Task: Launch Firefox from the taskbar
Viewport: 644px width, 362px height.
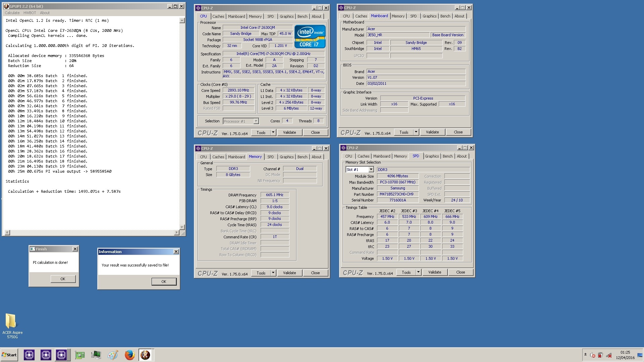Action: [129, 355]
